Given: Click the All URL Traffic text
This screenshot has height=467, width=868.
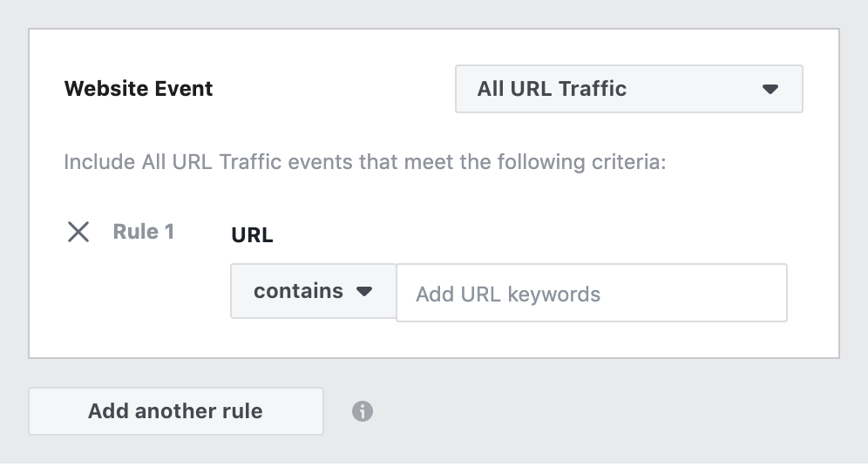Looking at the screenshot, I should [552, 89].
